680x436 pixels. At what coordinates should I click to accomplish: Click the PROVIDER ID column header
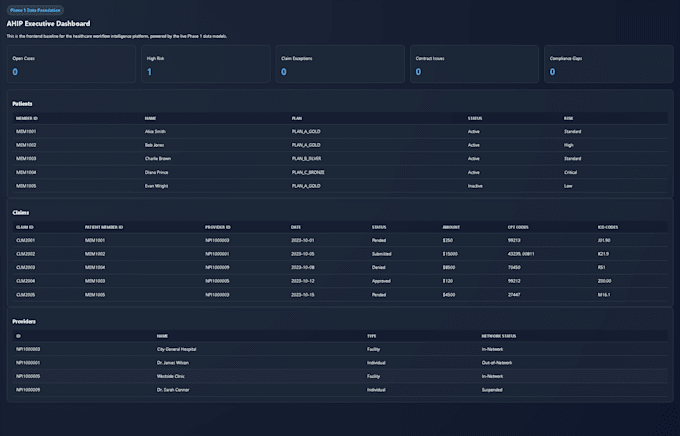(x=218, y=227)
